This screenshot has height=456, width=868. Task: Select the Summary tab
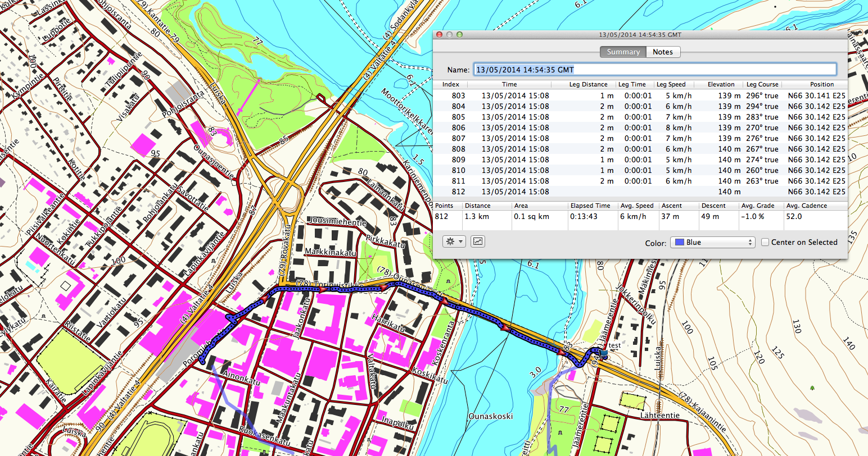(623, 52)
